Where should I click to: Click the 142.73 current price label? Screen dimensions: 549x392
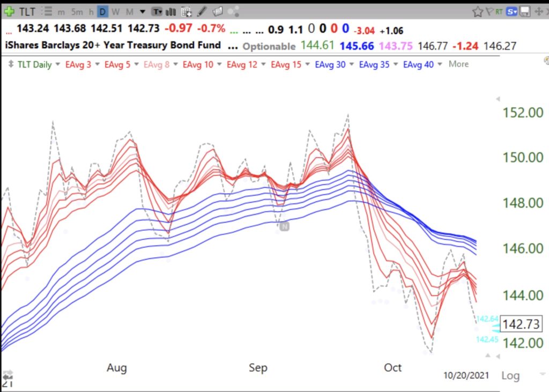[x=521, y=325]
